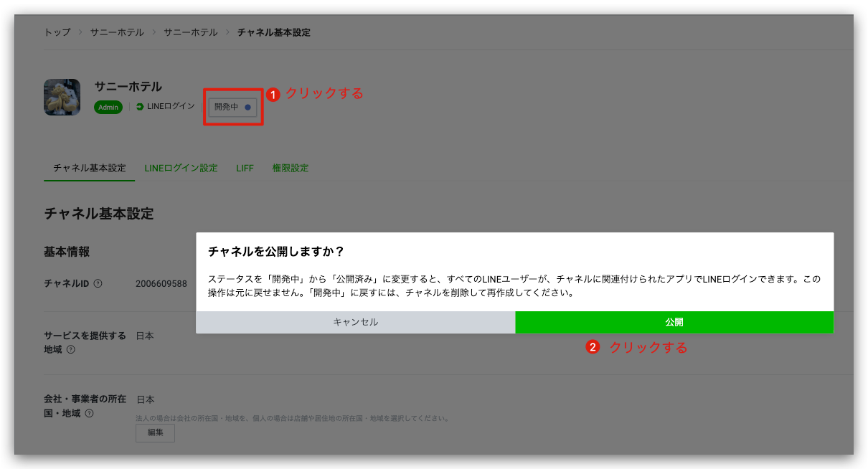This screenshot has width=868, height=469.
Task: Click the channel ID value 2006609588
Action: click(x=161, y=283)
